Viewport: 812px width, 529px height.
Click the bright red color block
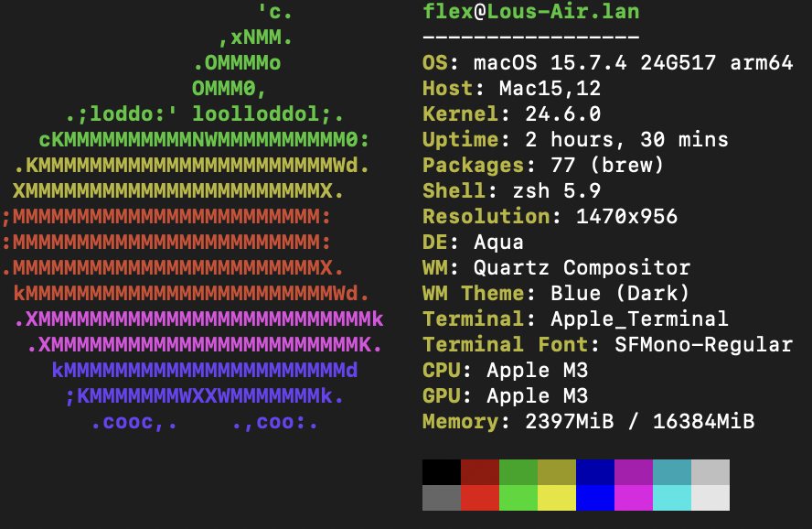coord(480,498)
